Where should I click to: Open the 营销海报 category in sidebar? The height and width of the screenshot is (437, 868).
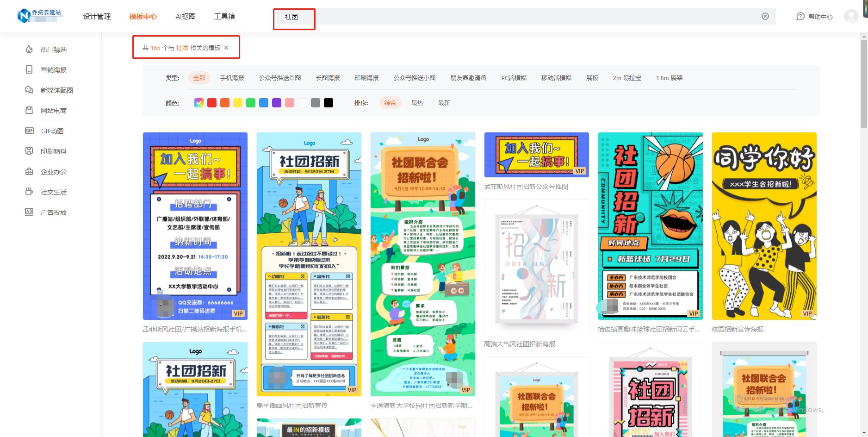[x=29, y=70]
